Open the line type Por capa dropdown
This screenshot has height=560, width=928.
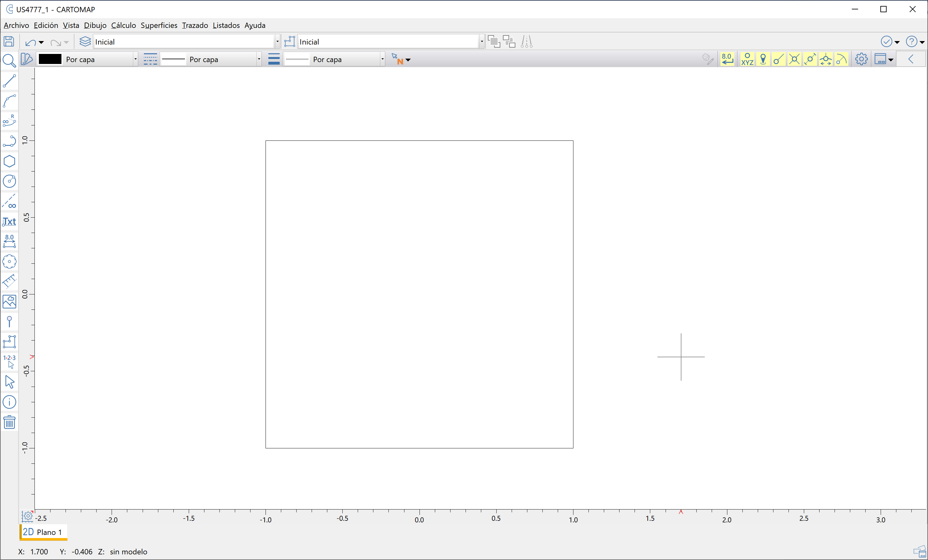(x=259, y=59)
